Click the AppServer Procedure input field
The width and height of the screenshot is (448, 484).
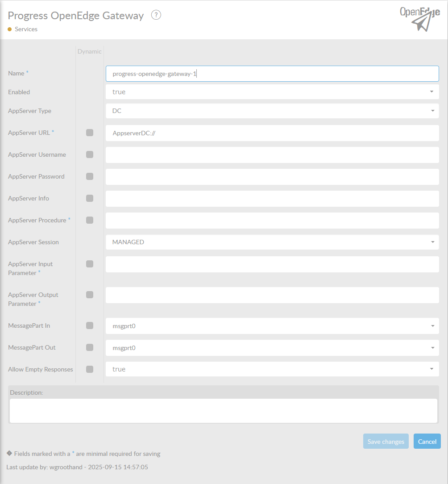click(x=272, y=221)
